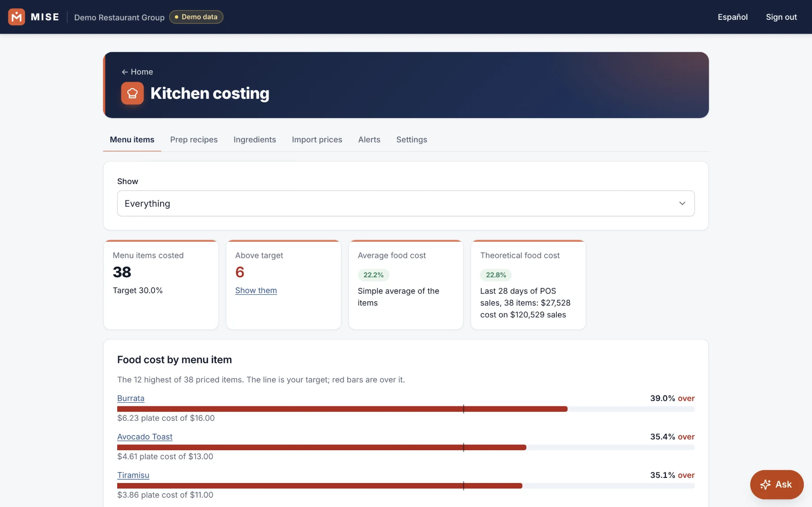Go back via the Home link
812x507 pixels.
click(x=137, y=72)
